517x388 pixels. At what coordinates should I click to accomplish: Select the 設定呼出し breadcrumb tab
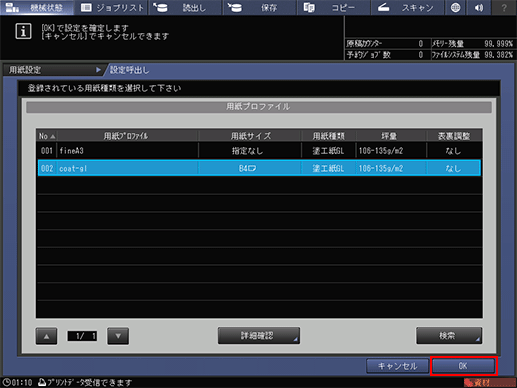point(130,70)
